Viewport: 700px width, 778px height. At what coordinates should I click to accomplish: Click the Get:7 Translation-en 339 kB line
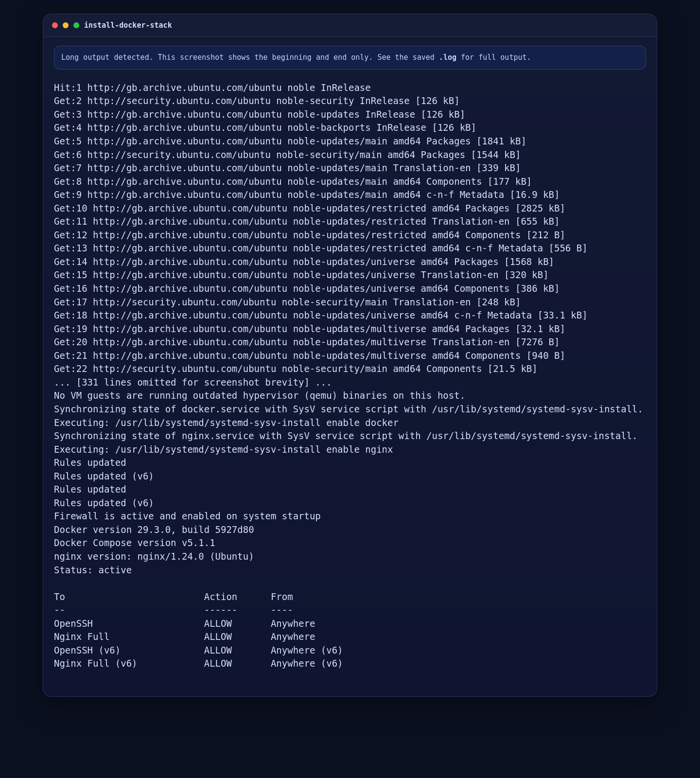(287, 168)
